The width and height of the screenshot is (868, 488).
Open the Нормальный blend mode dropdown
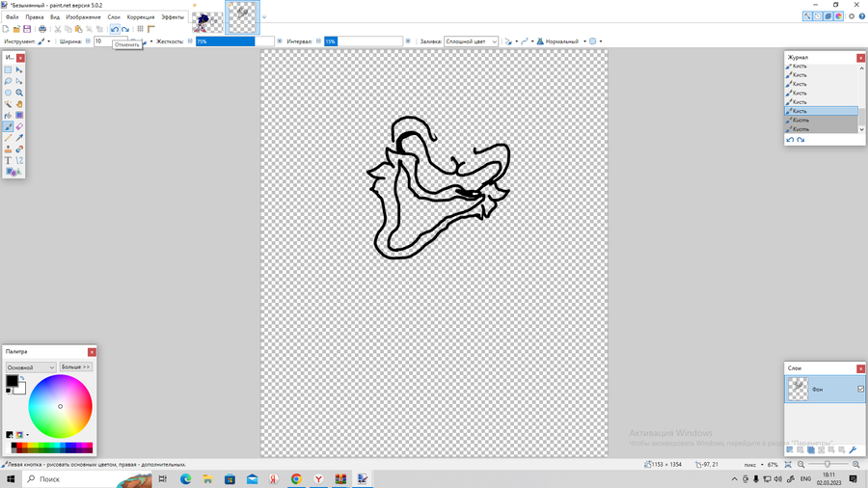(561, 41)
